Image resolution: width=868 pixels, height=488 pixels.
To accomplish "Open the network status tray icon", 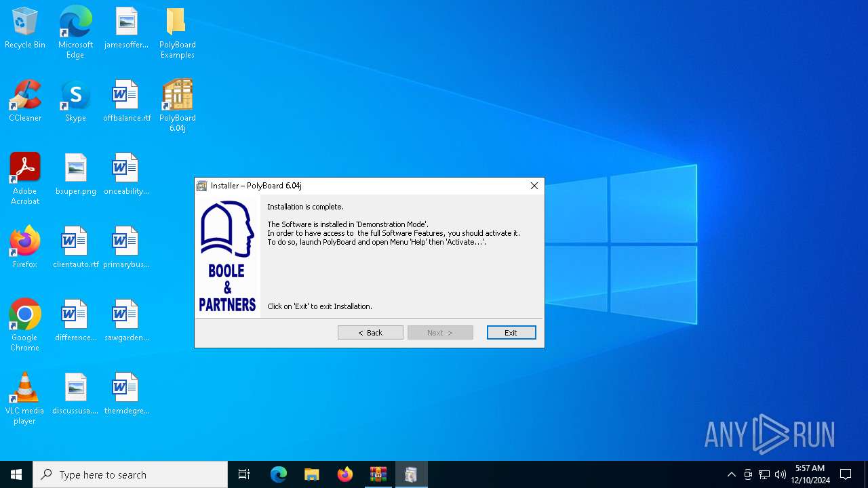I will click(x=764, y=474).
